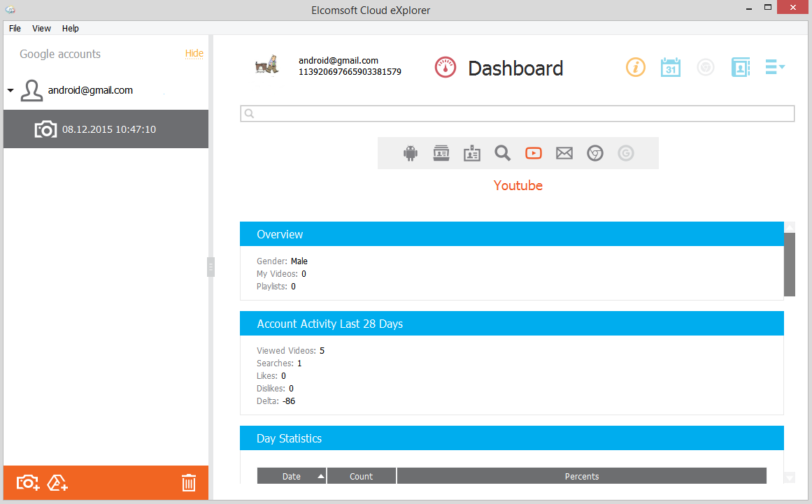Image resolution: width=812 pixels, height=504 pixels.
Task: Click the Dashboard gauge icon
Action: [446, 67]
